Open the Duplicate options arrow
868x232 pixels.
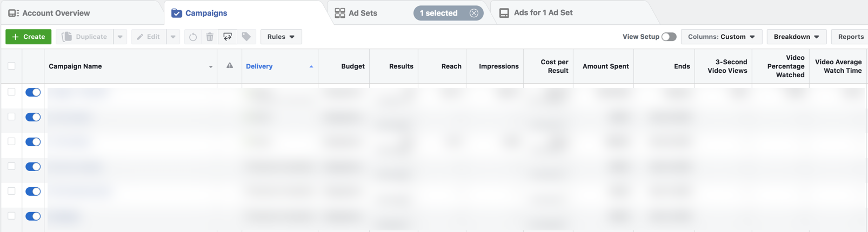(x=120, y=37)
